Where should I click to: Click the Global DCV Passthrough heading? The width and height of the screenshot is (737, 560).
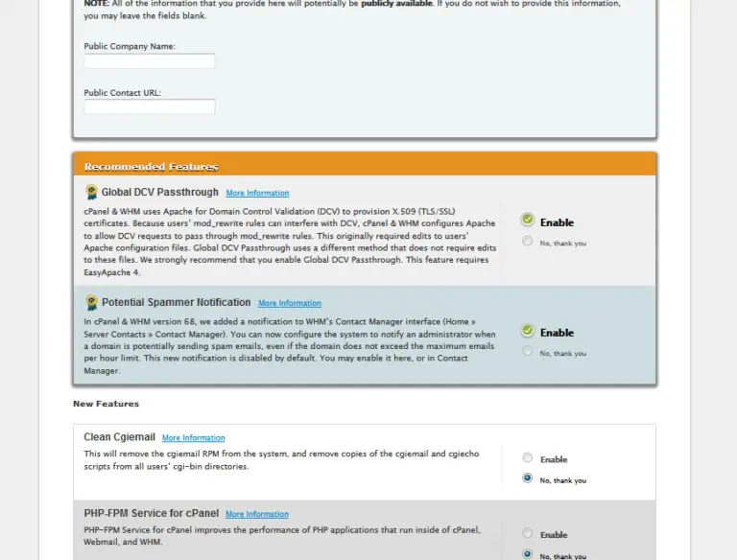click(160, 193)
